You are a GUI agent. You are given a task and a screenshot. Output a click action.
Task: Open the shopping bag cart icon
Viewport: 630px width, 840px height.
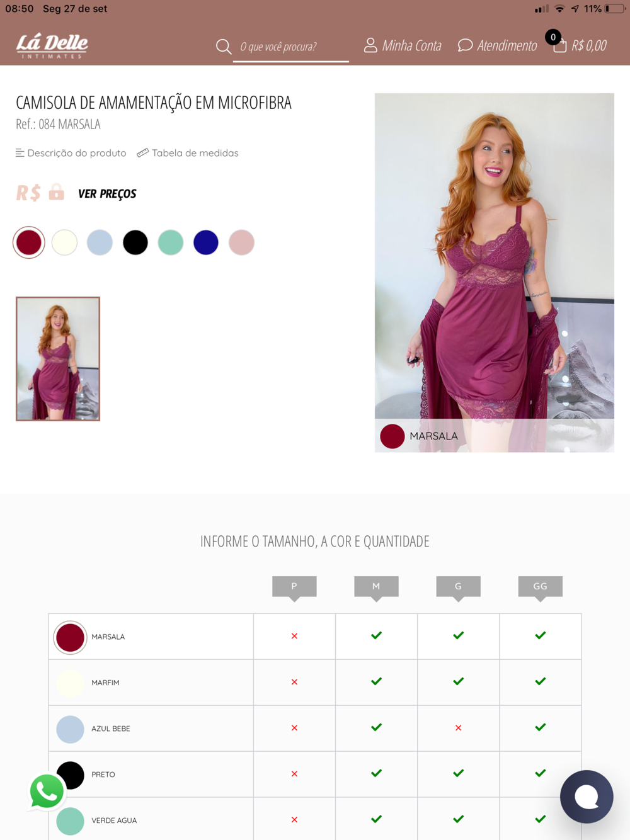click(559, 46)
